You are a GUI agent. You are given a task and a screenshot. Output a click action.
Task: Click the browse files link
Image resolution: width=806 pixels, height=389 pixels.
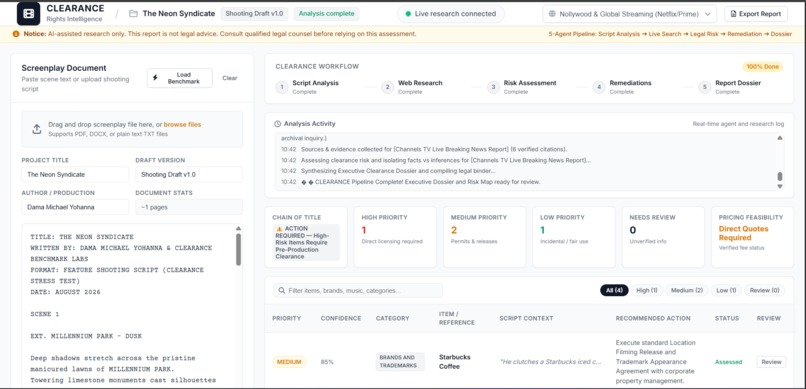(x=182, y=124)
